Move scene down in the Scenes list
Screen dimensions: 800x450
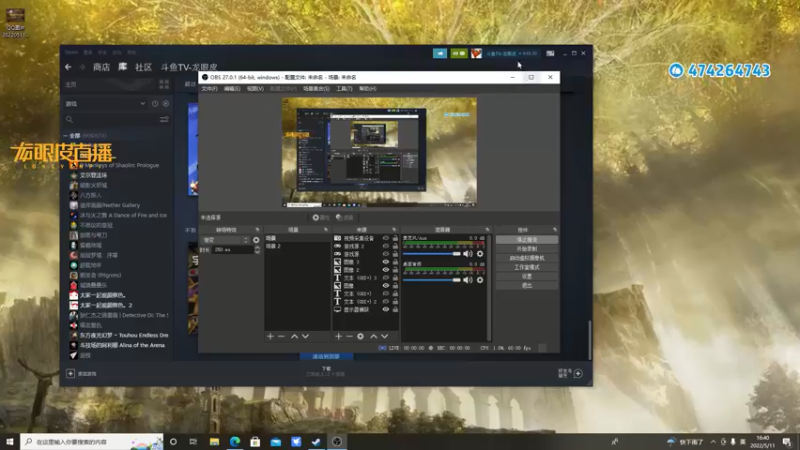(305, 336)
